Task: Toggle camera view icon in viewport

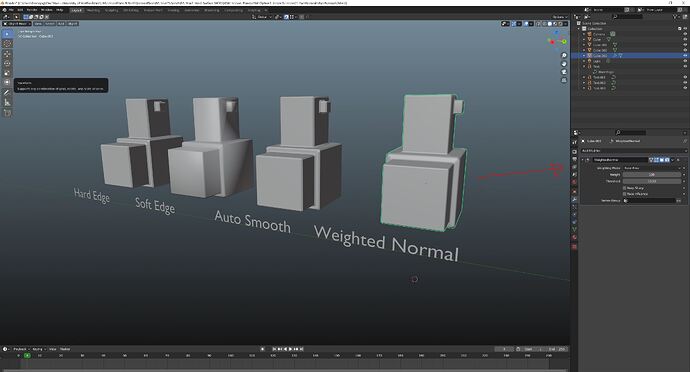Action: (x=564, y=72)
